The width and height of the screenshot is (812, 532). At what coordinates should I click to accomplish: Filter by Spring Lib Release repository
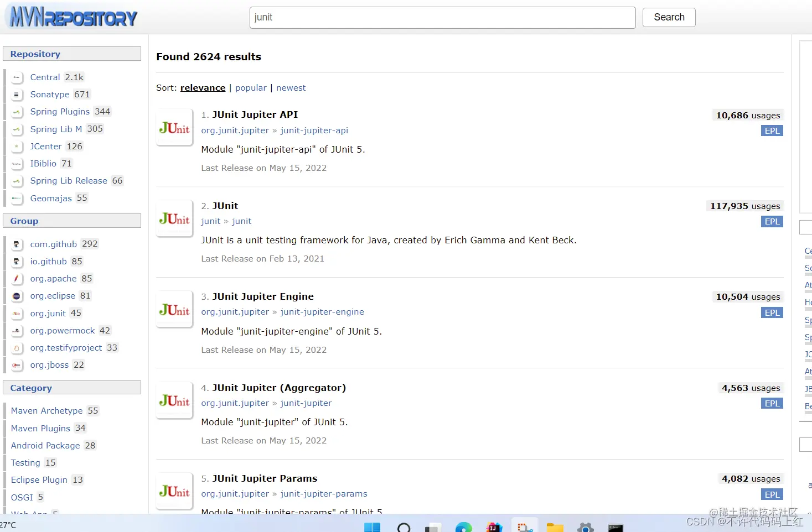pyautogui.click(x=69, y=181)
